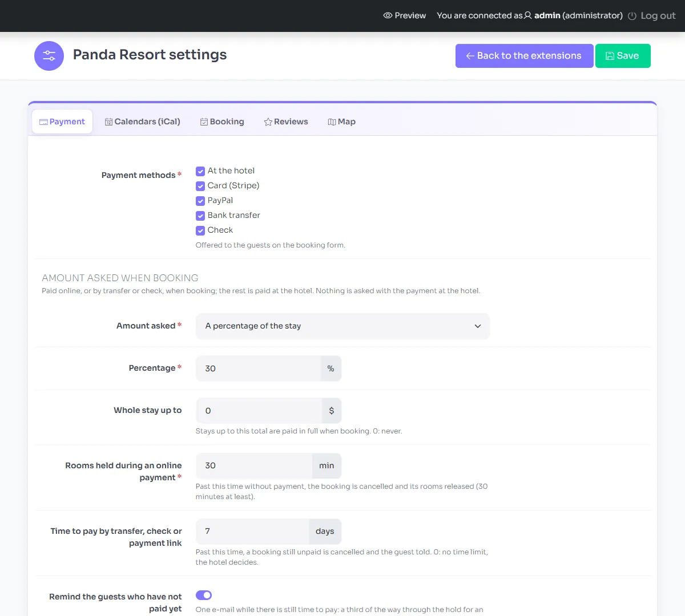The height and width of the screenshot is (616, 685).
Task: Click the user silhouette icon before admin
Action: [528, 15]
